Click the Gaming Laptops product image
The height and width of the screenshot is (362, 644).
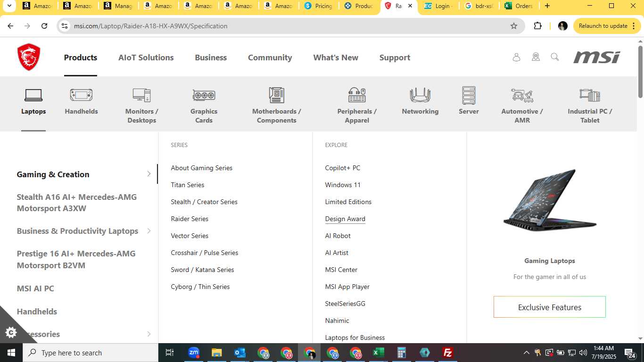click(x=550, y=200)
